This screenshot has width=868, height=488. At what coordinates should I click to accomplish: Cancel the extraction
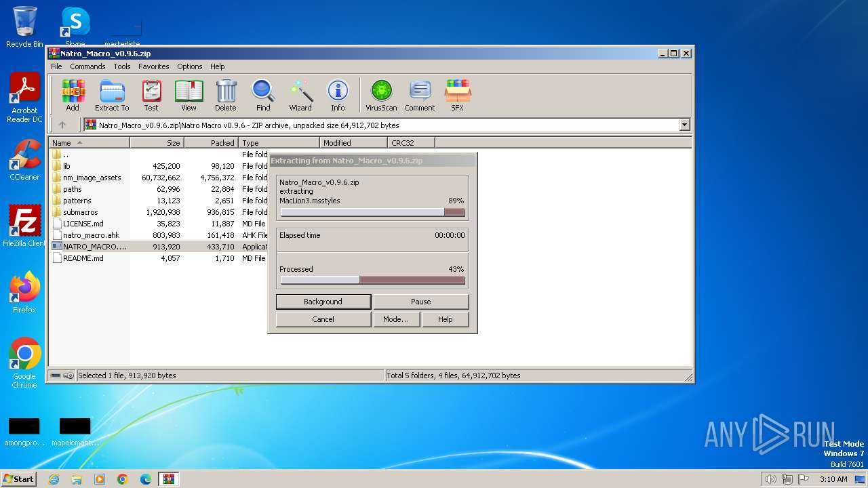tap(323, 319)
